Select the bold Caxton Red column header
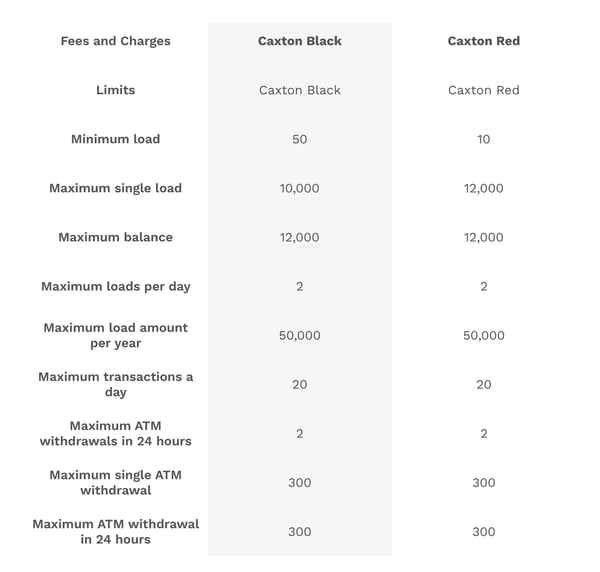Viewport: 600px width, 572px height. [484, 41]
